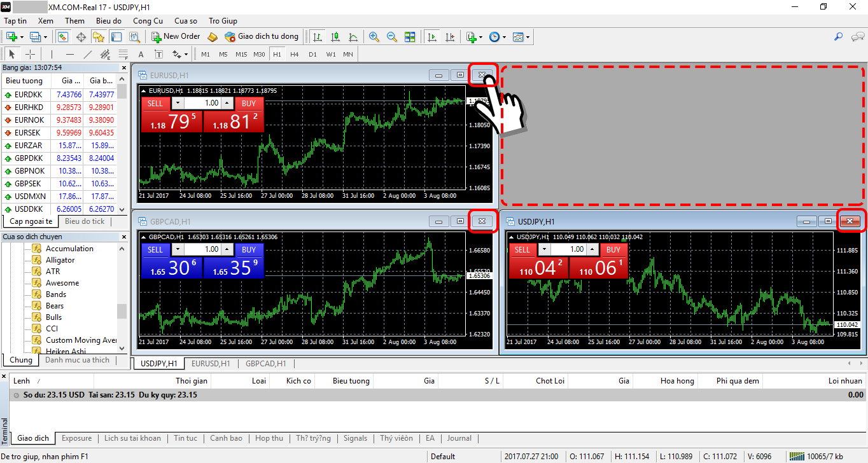Viewport: 868px width, 463px height.
Task: Open the arrows objects dropdown
Action: coord(179,54)
